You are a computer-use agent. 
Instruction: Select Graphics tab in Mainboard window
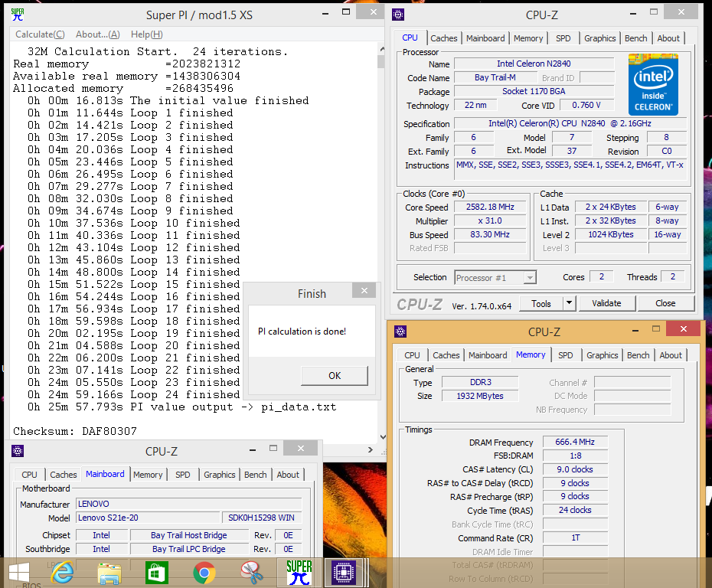click(x=219, y=475)
